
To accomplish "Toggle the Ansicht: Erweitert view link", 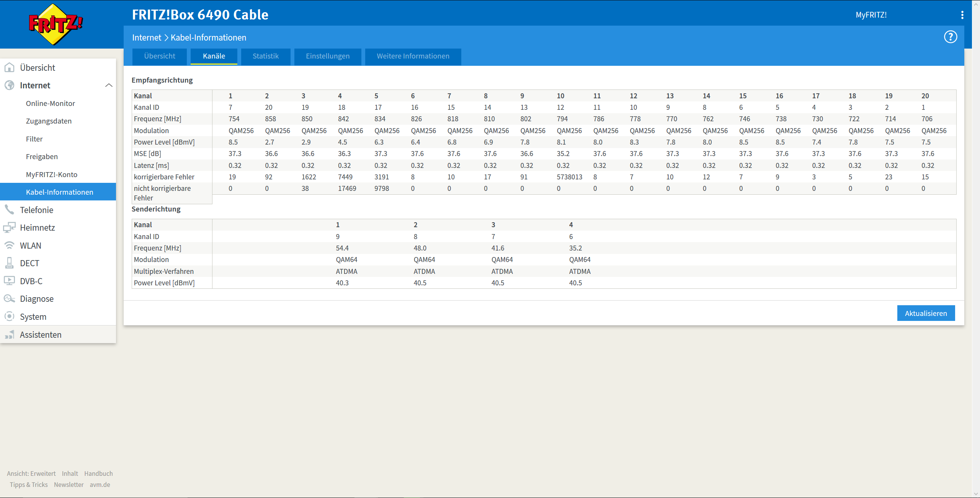I will tap(31, 474).
